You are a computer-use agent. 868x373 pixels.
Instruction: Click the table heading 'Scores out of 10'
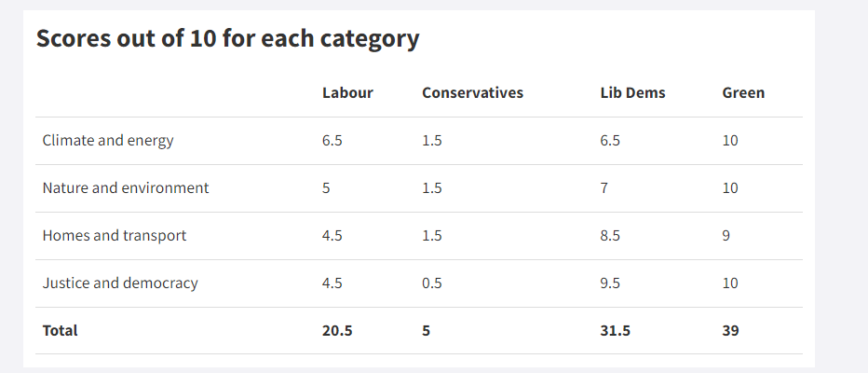227,39
